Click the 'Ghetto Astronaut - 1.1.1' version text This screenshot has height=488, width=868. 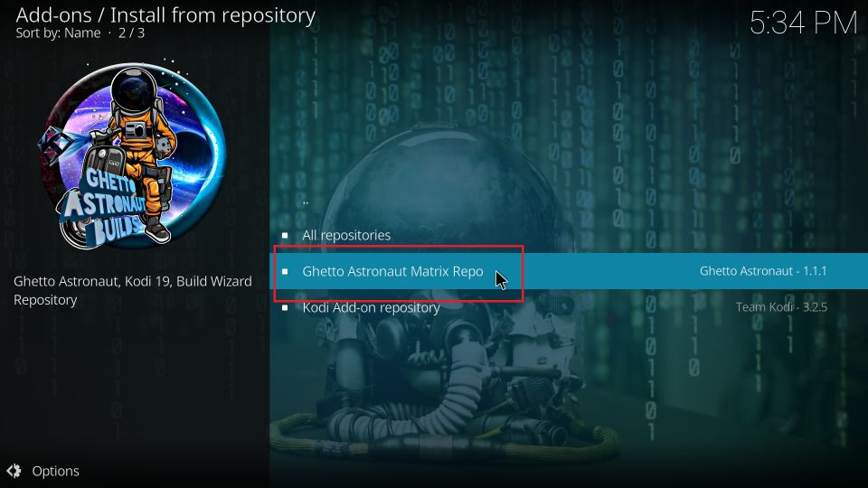(763, 271)
